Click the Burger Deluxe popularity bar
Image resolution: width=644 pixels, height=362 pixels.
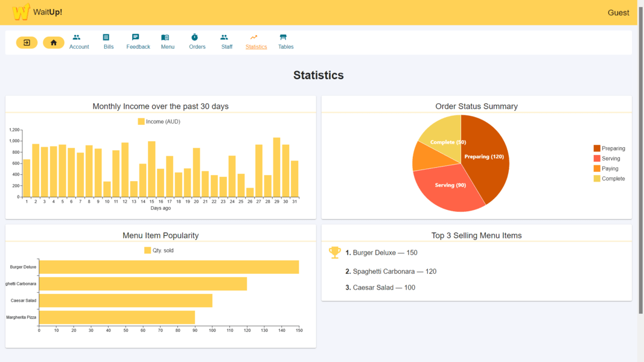tap(169, 267)
